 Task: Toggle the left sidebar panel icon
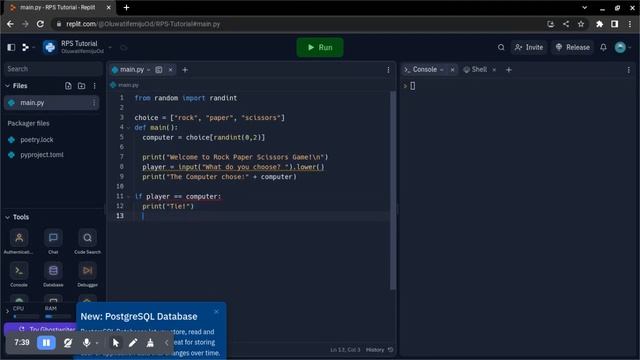pyautogui.click(x=11, y=47)
